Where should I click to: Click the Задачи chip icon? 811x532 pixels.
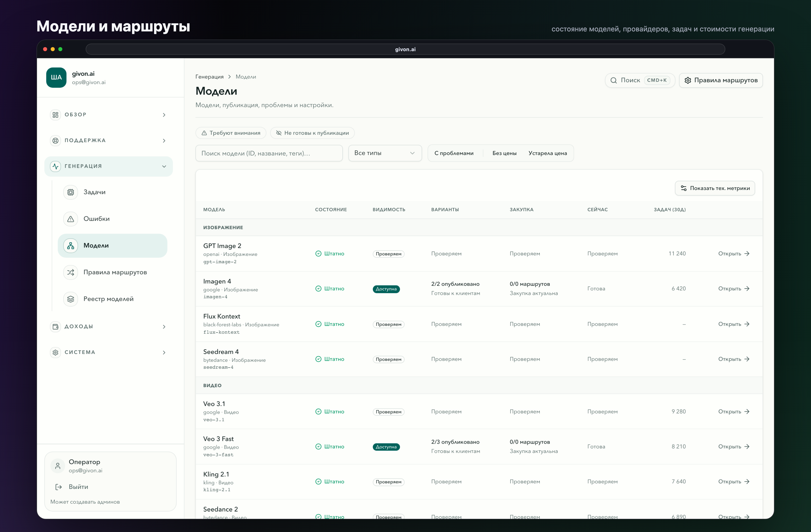70,192
